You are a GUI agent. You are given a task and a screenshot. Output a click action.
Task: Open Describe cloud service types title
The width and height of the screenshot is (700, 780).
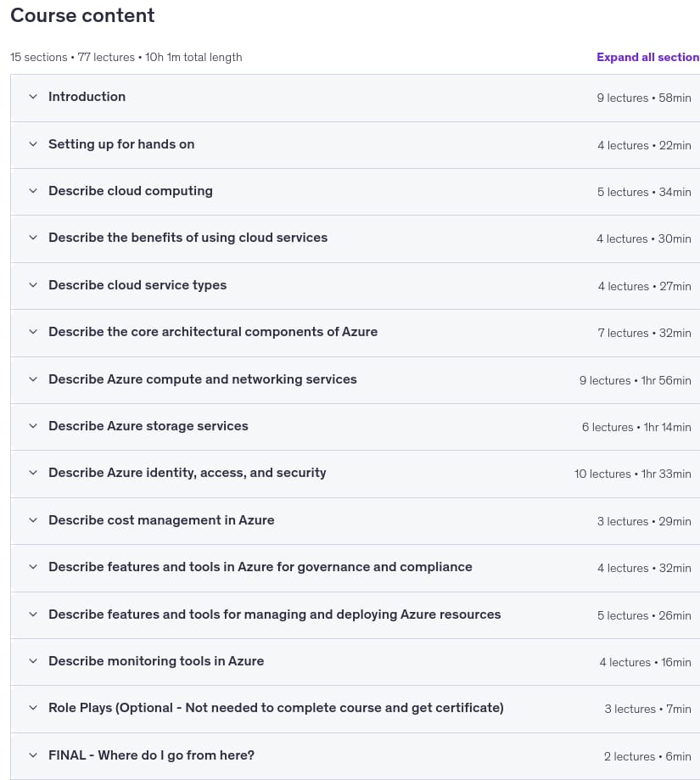pos(137,285)
